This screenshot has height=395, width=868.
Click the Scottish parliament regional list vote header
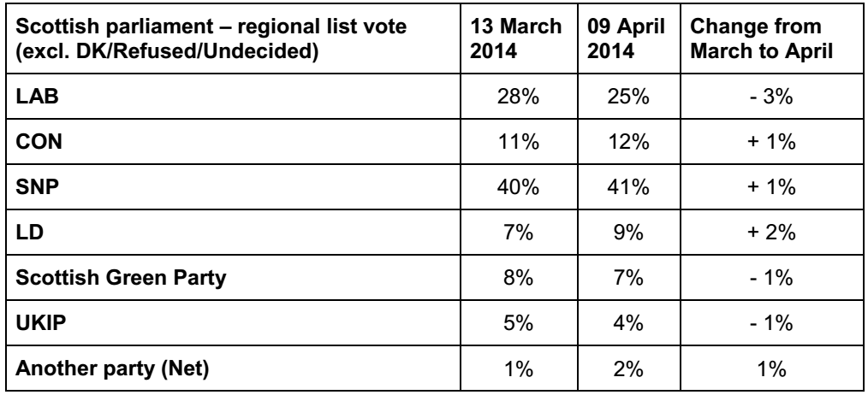211,38
